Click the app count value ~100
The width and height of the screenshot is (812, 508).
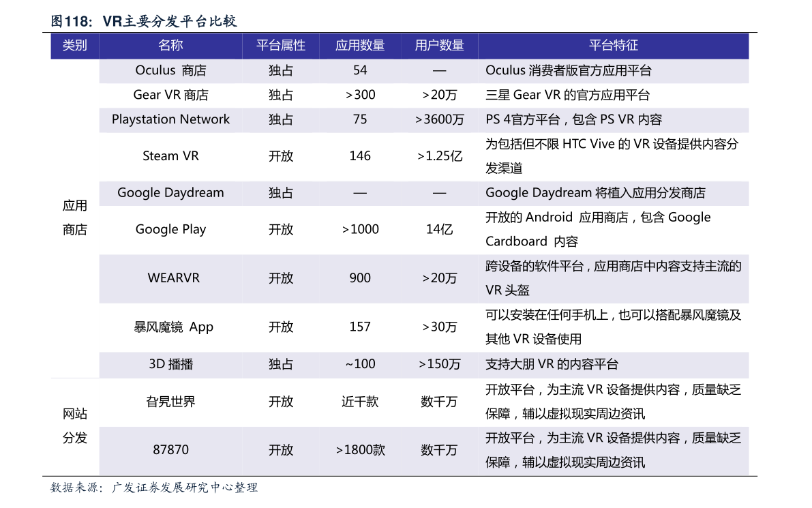[360, 364]
